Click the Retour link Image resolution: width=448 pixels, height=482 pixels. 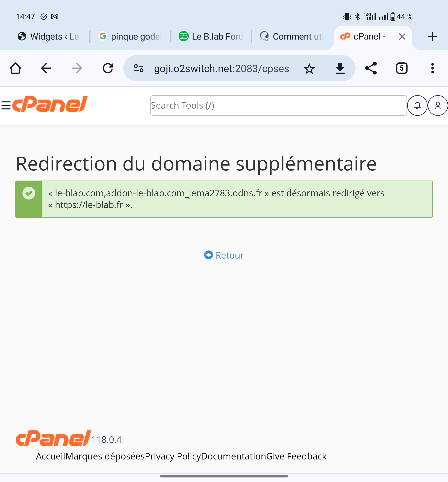tap(224, 255)
